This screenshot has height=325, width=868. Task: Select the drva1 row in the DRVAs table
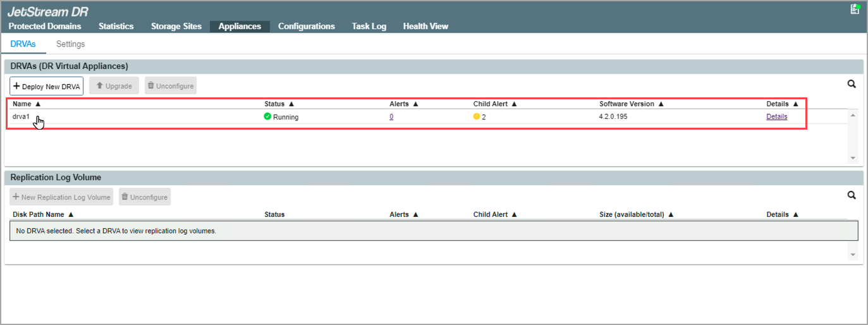pyautogui.click(x=126, y=117)
